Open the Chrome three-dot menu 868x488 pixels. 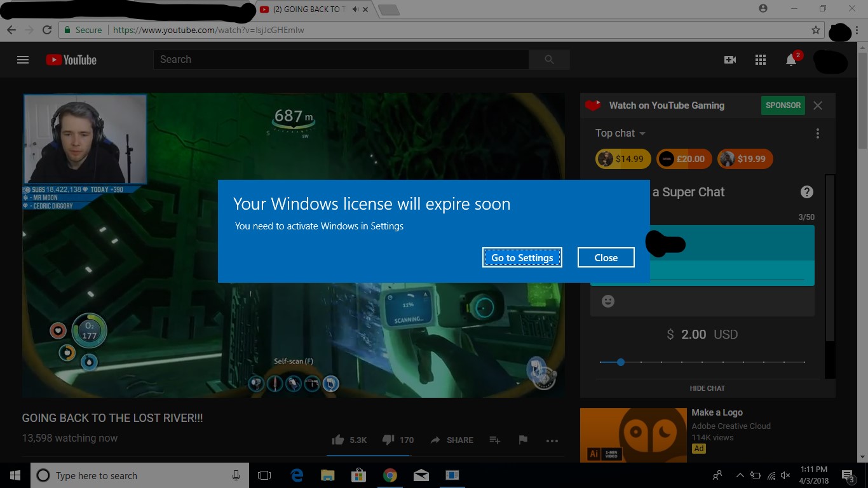pos(858,30)
